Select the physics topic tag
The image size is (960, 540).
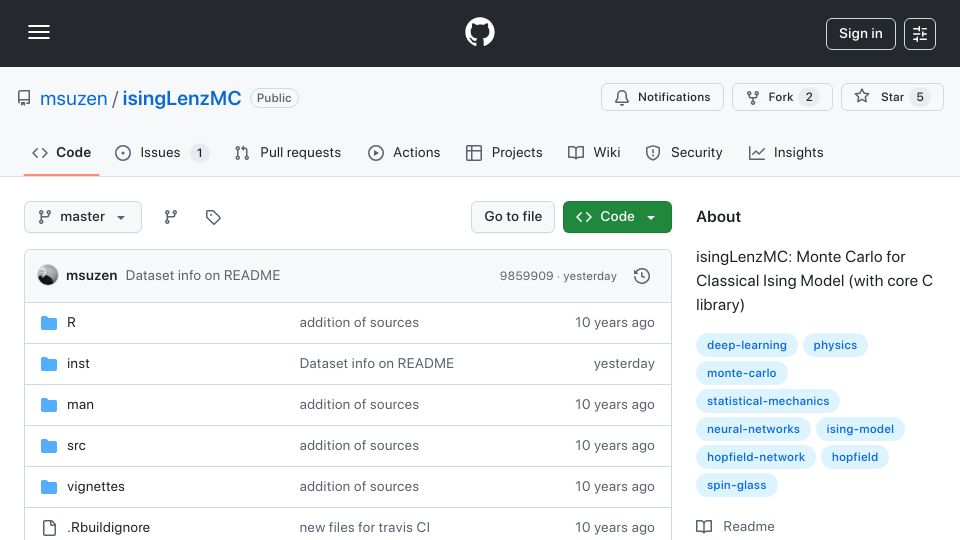[x=835, y=345]
